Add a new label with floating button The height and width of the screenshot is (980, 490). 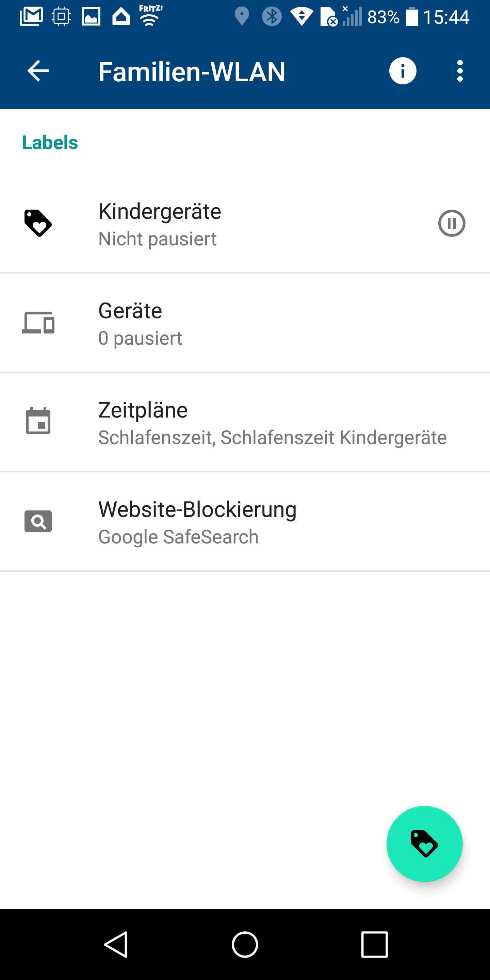pos(424,844)
